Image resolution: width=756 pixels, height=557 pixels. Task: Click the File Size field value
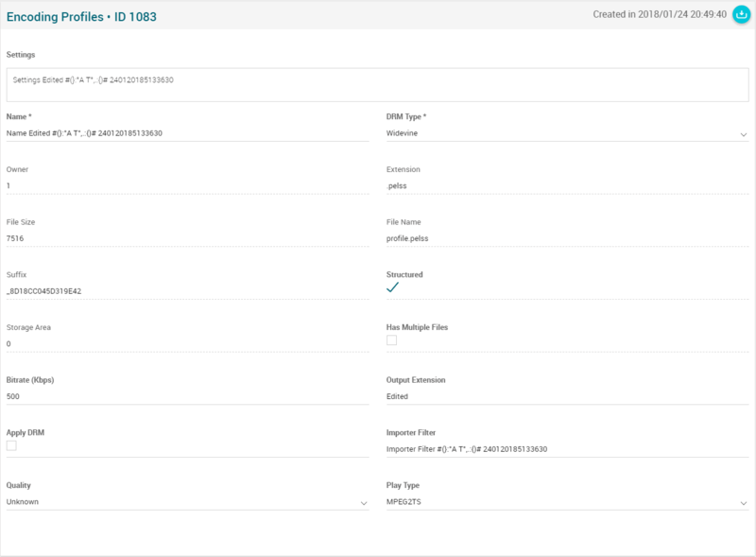pyautogui.click(x=187, y=238)
